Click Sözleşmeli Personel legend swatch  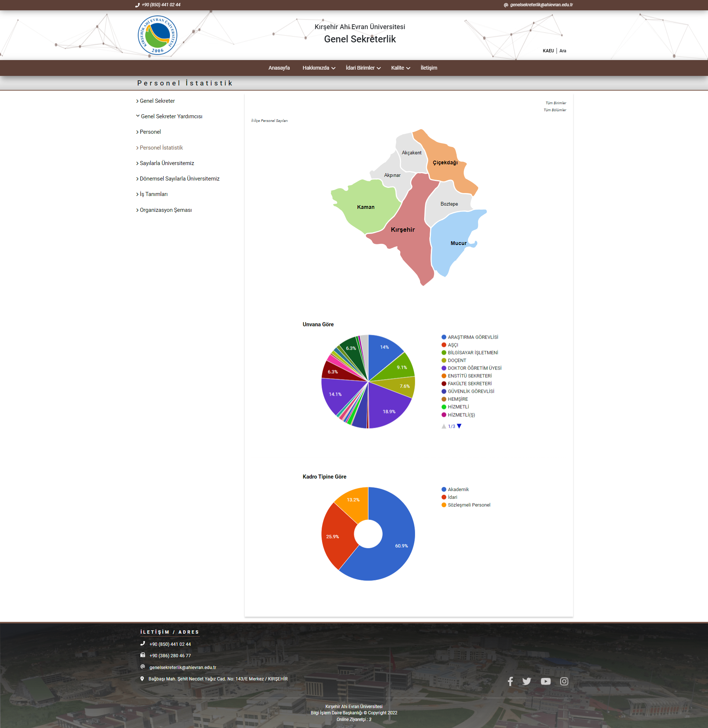[444, 505]
